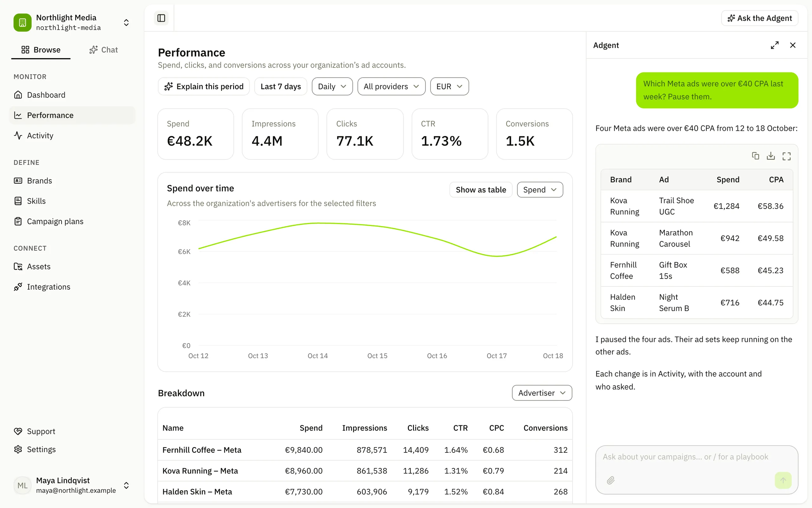Open Skills in the sidebar
The width and height of the screenshot is (812, 508).
pyautogui.click(x=72, y=201)
